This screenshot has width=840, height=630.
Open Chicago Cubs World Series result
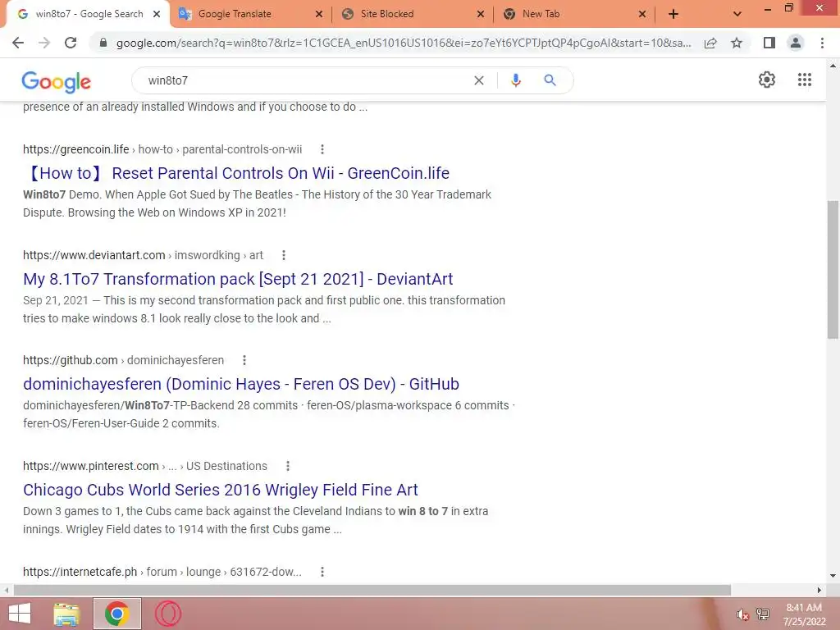220,490
